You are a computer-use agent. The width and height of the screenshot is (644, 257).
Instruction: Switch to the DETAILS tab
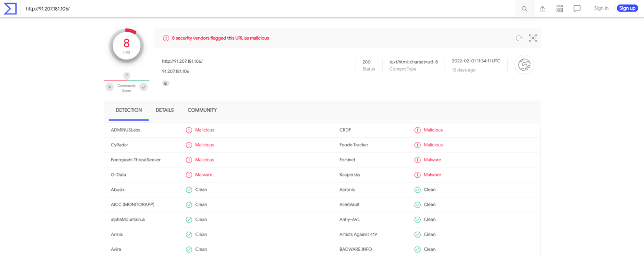[165, 110]
